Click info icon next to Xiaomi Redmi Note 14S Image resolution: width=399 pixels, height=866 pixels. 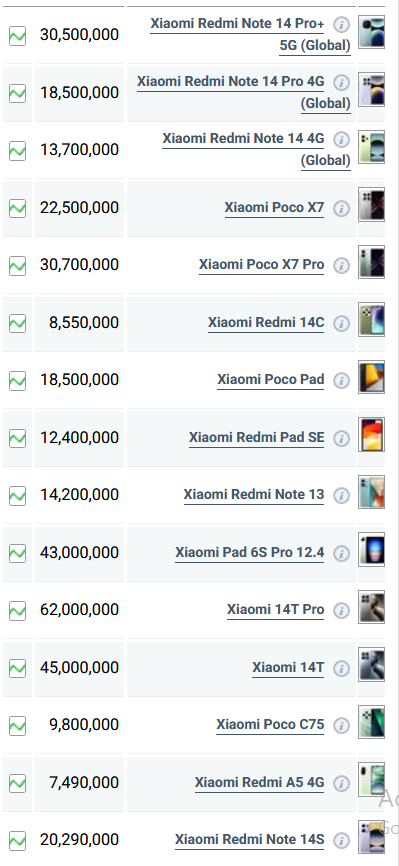point(342,841)
